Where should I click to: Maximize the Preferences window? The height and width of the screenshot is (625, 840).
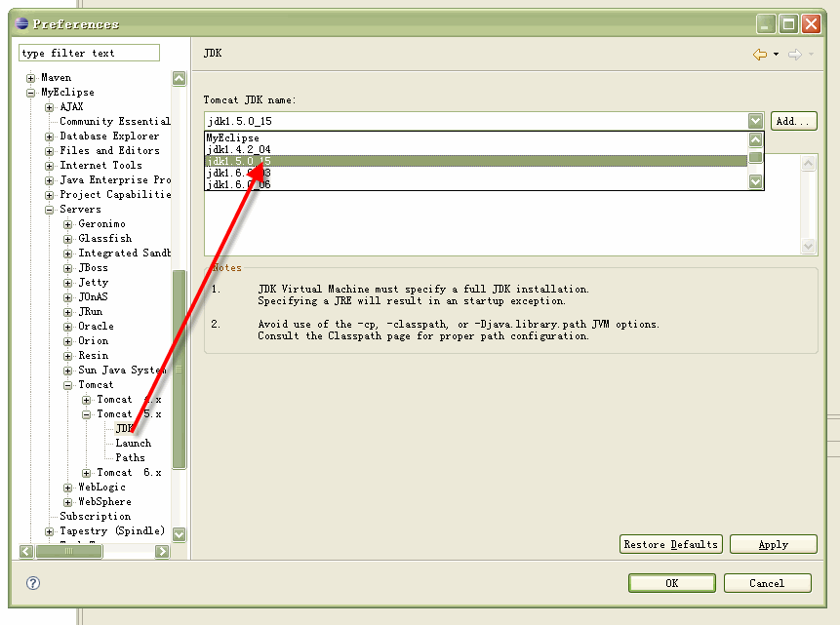tap(788, 24)
